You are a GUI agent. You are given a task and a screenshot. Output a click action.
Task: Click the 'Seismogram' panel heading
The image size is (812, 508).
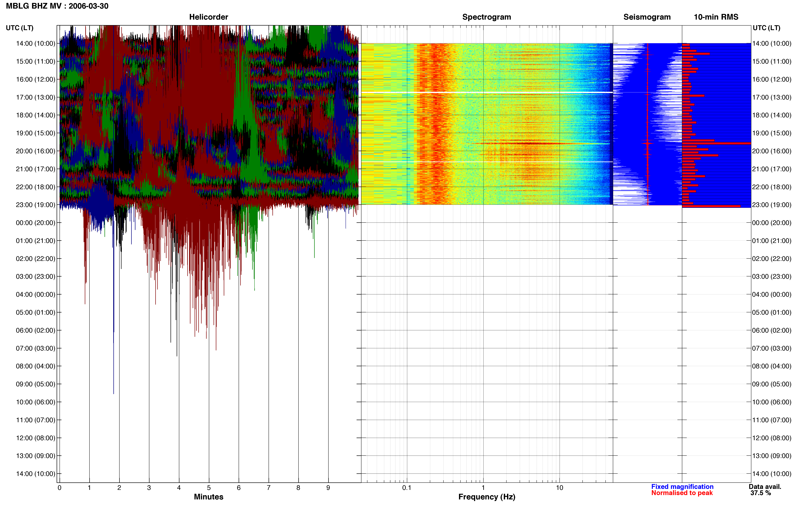647,17
